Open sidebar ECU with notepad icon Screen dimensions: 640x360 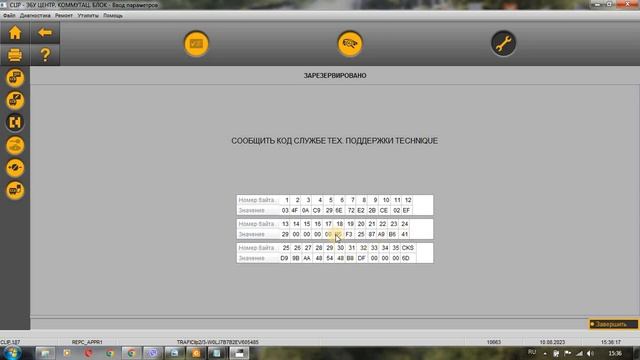tap(15, 190)
